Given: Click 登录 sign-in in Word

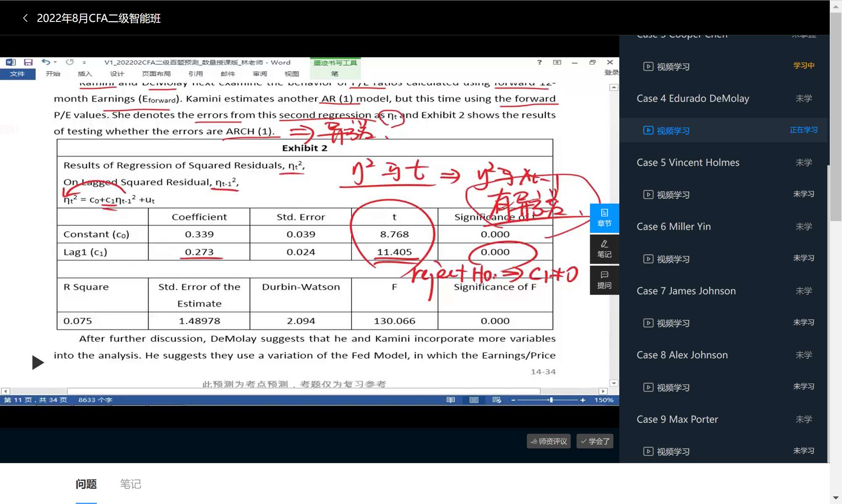Looking at the screenshot, I should click(611, 72).
